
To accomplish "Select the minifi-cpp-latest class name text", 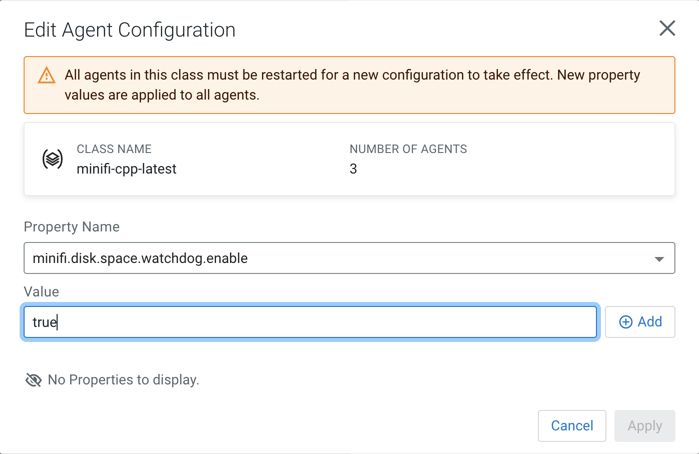I will click(126, 169).
